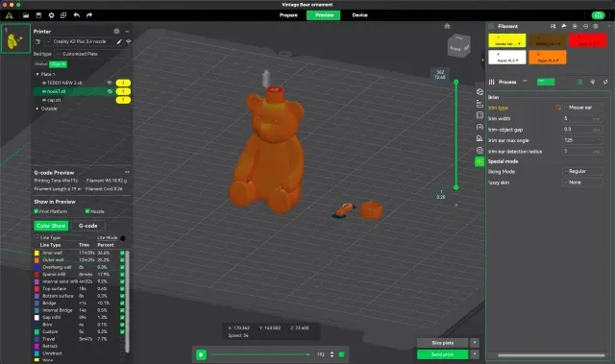Play the toolpath animation
Screen dimensions: 615x364
tap(201, 354)
